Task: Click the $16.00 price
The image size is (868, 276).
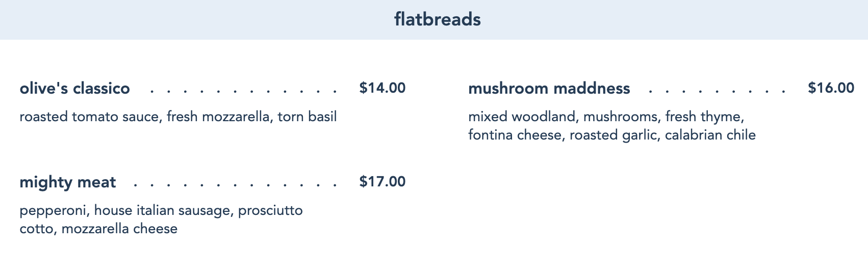Action: point(831,88)
